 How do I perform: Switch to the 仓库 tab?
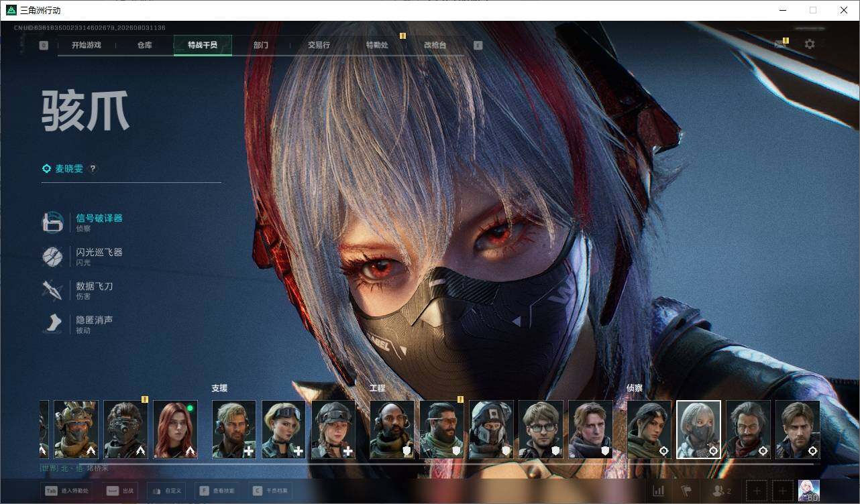point(144,45)
